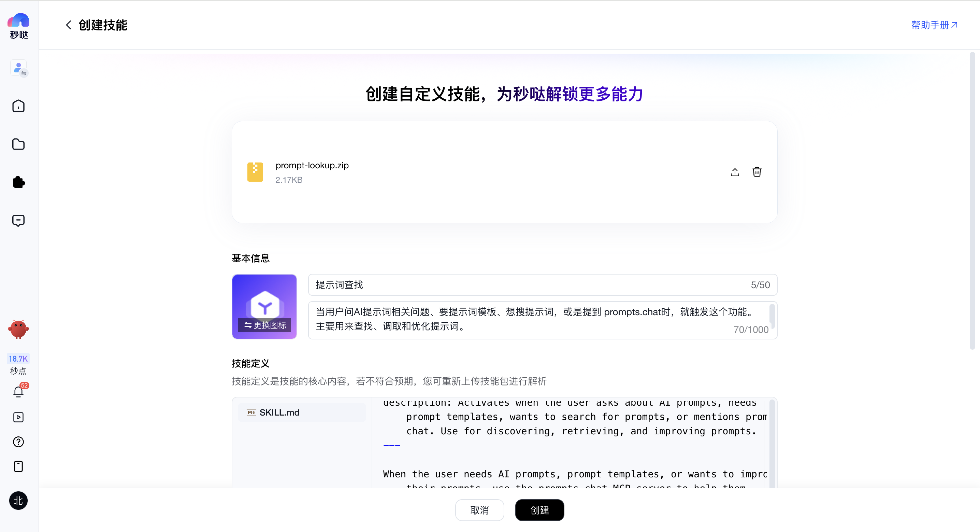Select the SKILL.md file in the tree
980x532 pixels.
tap(302, 412)
